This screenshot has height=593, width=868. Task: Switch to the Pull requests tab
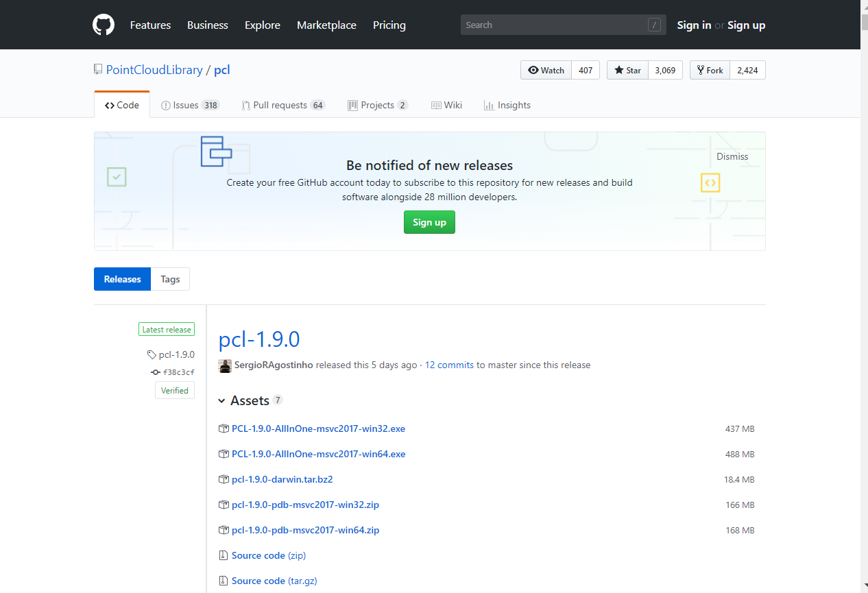pos(283,105)
